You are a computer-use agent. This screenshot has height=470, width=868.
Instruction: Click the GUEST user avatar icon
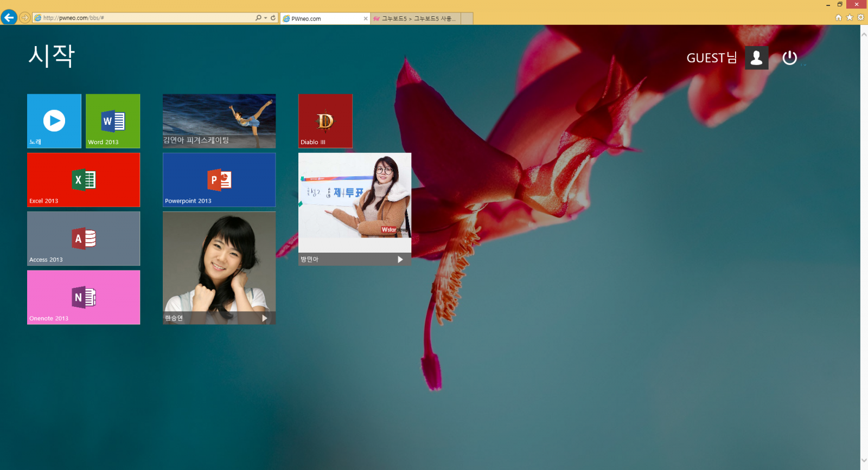click(756, 58)
